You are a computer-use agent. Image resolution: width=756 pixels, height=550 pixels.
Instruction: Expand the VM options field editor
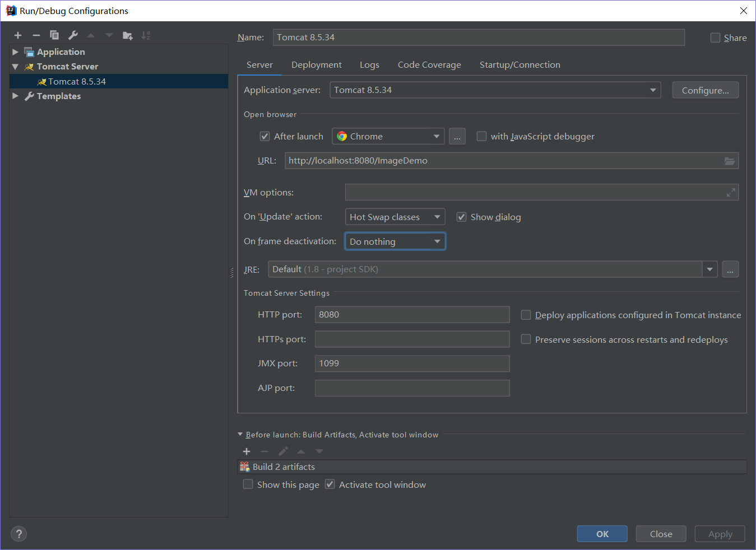731,193
